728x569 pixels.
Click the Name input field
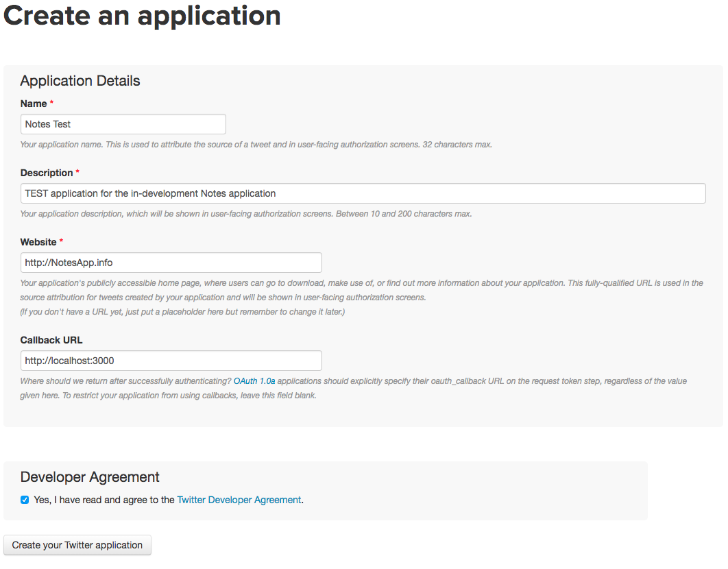[x=123, y=124]
